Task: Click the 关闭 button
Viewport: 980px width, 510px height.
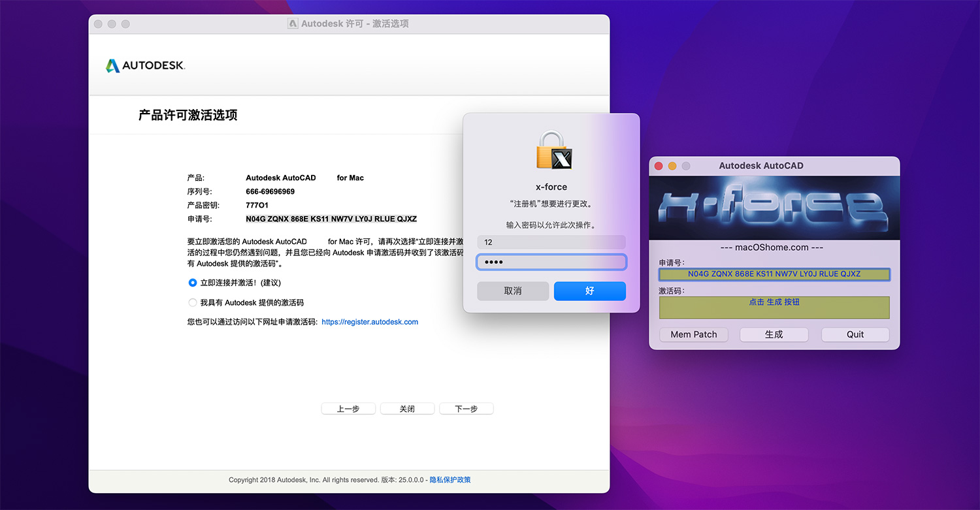Action: point(407,408)
